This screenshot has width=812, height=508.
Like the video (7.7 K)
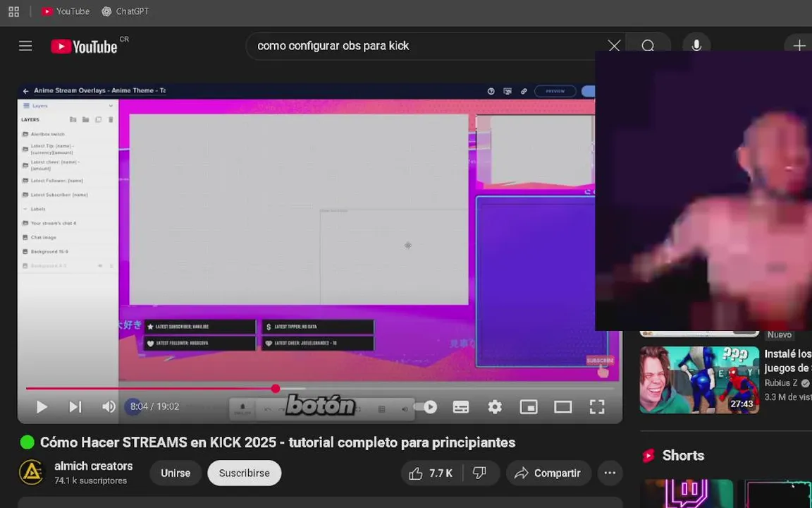[x=431, y=473]
